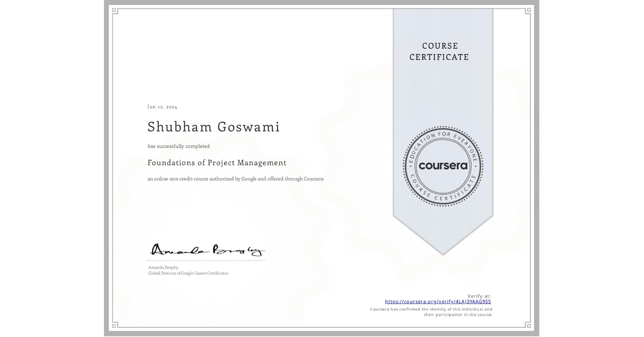
Task: Click the has successfully completed text
Action: coord(178,146)
